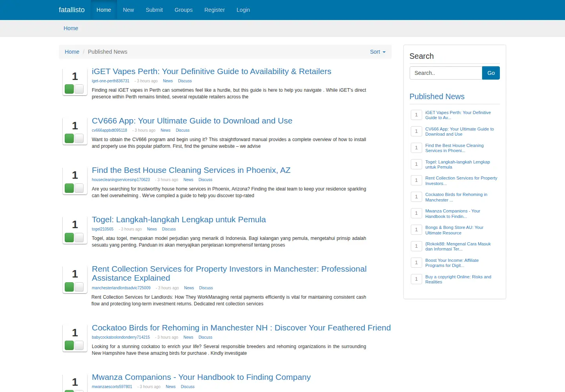Downvote the iGET Vapes Perth post

point(79,89)
